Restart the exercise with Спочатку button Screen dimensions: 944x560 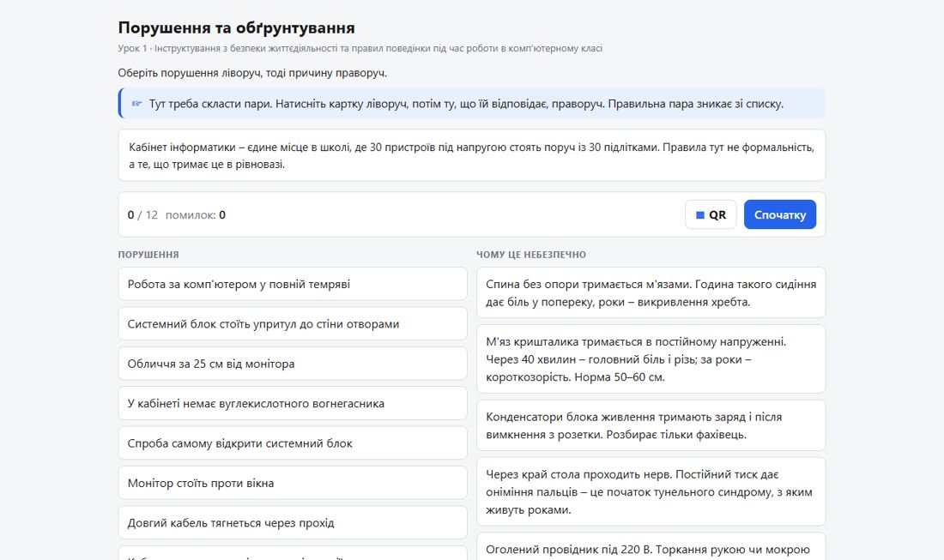(779, 214)
